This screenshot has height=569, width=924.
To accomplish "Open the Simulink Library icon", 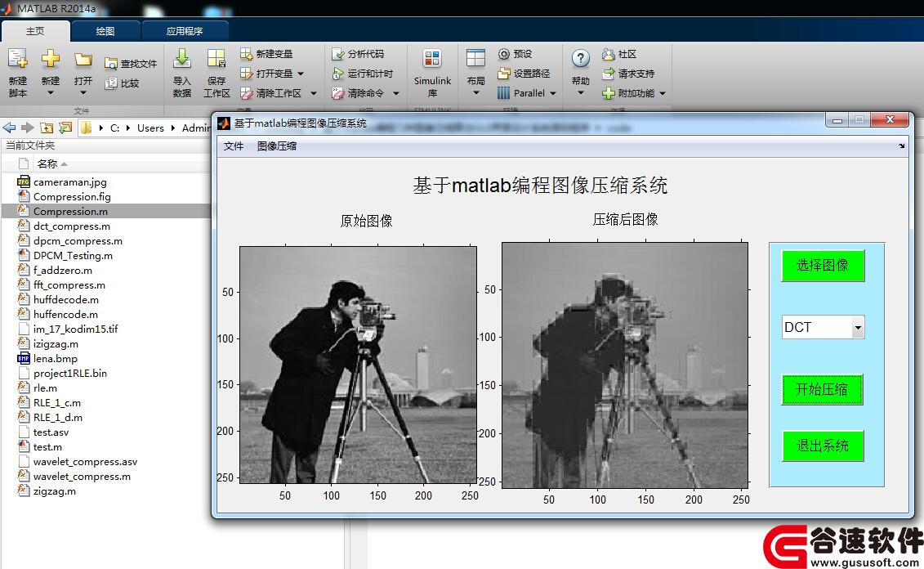I will pos(432,58).
